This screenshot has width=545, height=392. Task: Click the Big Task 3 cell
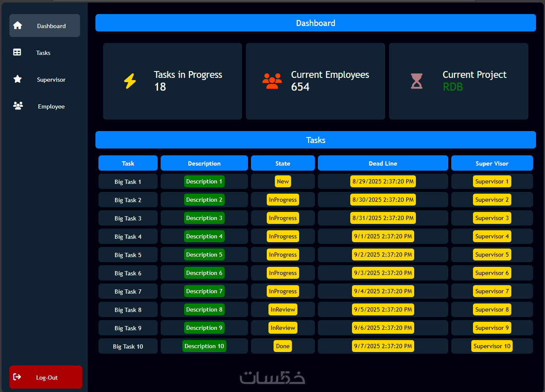pyautogui.click(x=128, y=218)
